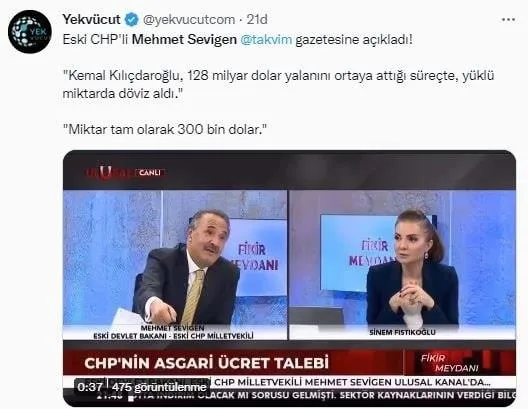Open the three-dot more options menu
The height and width of the screenshot is (409, 528).
pyautogui.click(x=508, y=20)
